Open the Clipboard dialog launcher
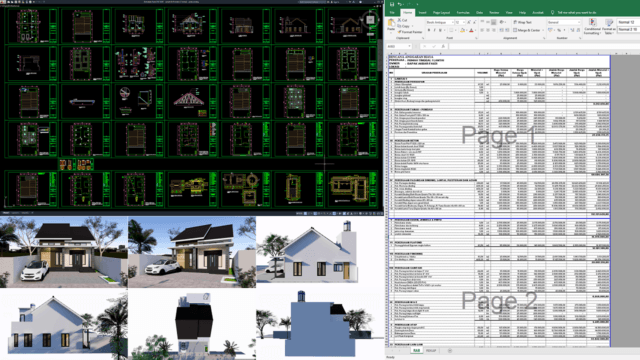Image resolution: width=640 pixels, height=360 pixels. point(423,38)
